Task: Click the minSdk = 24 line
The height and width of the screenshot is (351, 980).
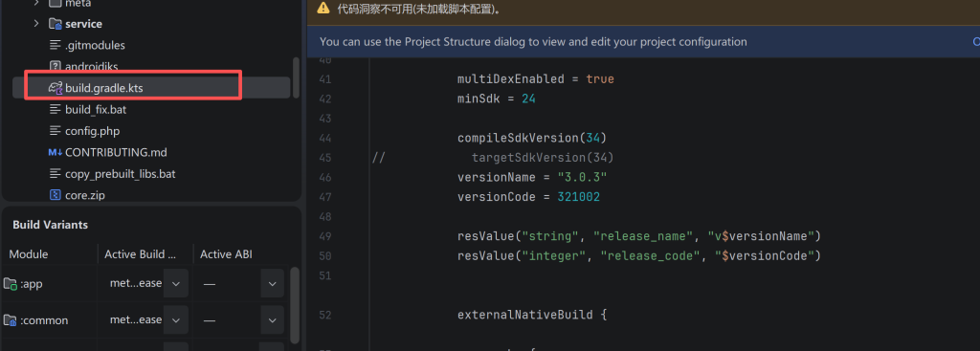Action: coord(497,99)
